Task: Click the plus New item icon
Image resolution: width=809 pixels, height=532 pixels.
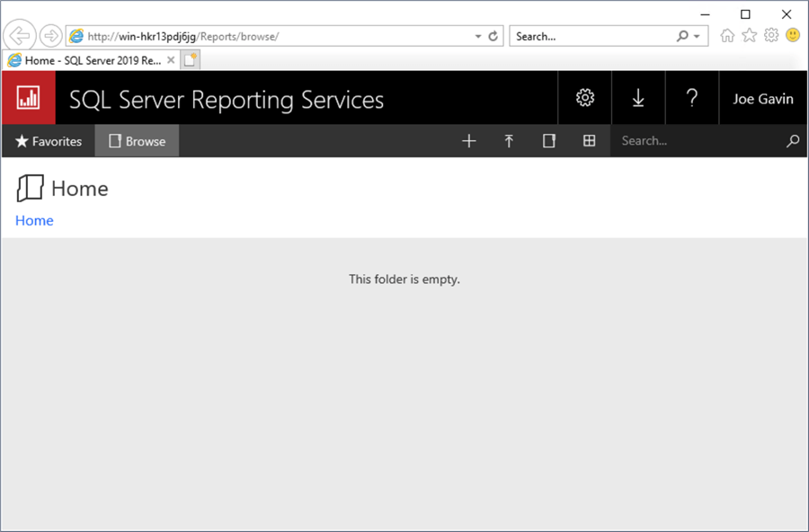Action: [x=468, y=141]
